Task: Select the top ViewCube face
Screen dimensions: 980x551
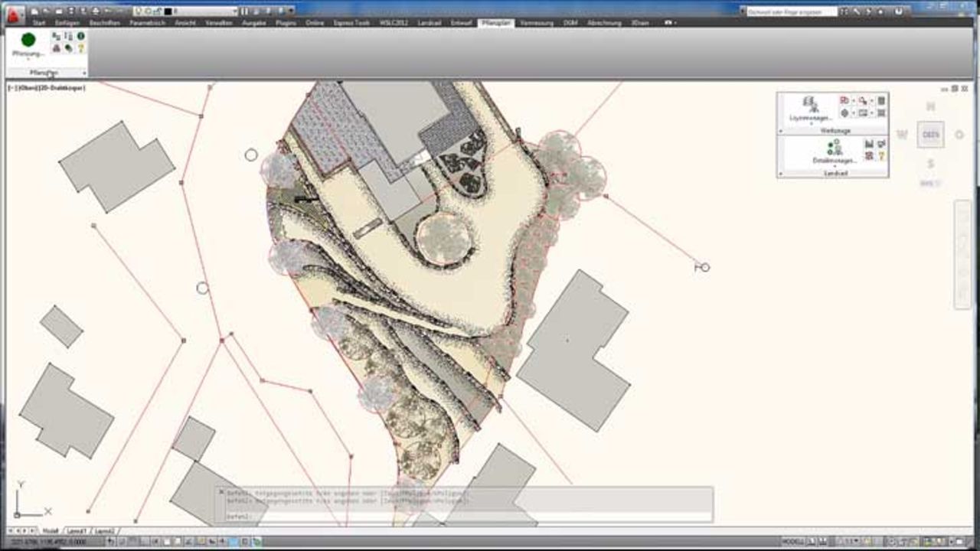Action: coord(930,135)
